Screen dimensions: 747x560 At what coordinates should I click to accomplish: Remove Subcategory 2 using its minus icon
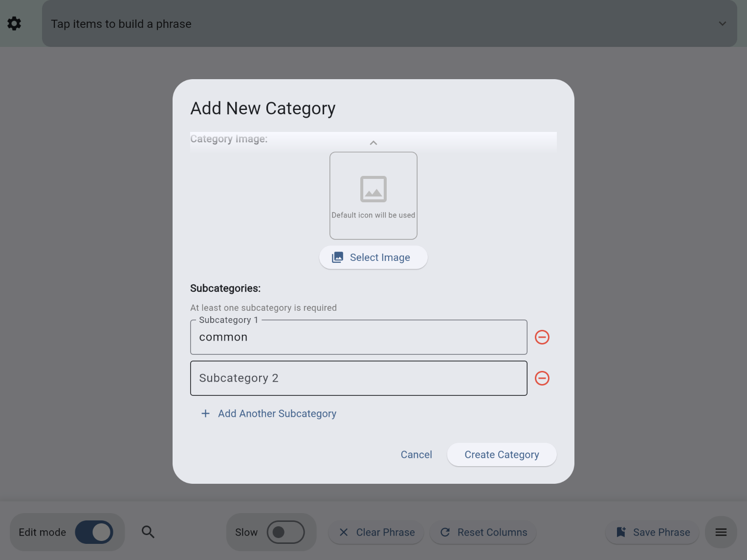pyautogui.click(x=542, y=378)
